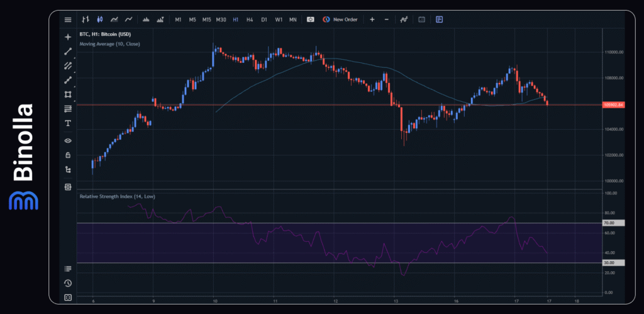This screenshot has height=314, width=644.
Task: Open the shapes drawing tool group
Action: (68, 94)
